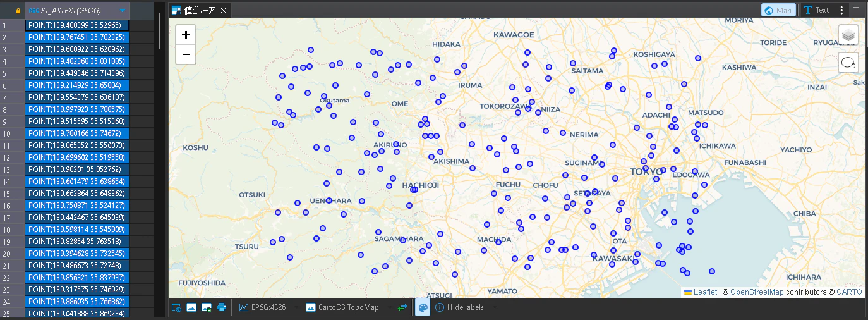This screenshot has width=868, height=320.
Task: Open the ST_ASTEXT(GEOG) column dropdown arrow
Action: [x=123, y=10]
